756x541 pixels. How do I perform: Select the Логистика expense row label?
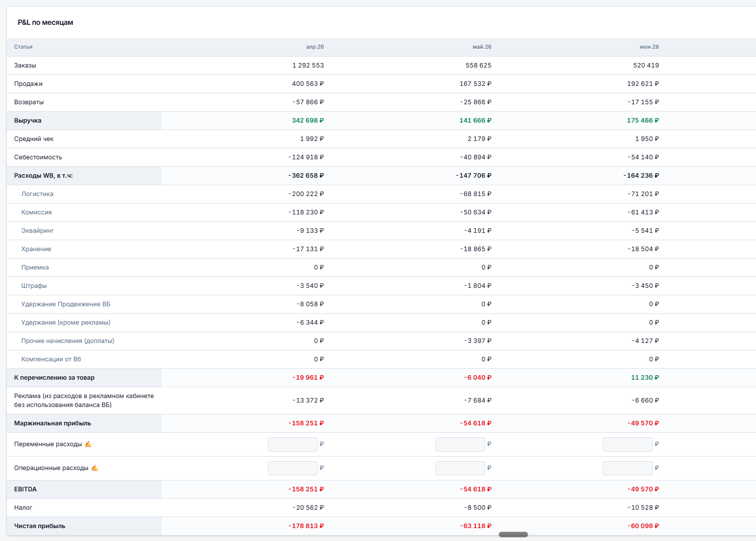point(37,194)
